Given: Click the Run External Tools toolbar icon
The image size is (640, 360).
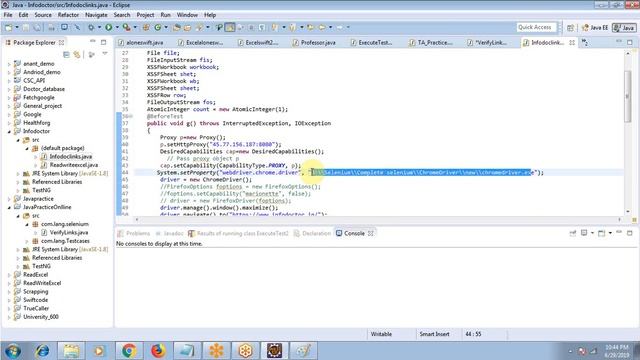Looking at the screenshot, I should [127, 27].
